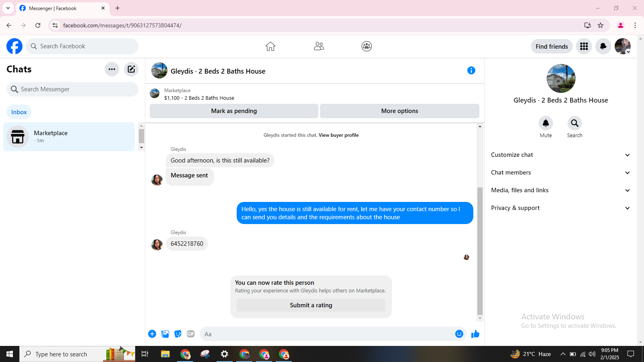644x362 pixels.
Task: Open the Groups icon in top navigation
Action: click(x=367, y=46)
